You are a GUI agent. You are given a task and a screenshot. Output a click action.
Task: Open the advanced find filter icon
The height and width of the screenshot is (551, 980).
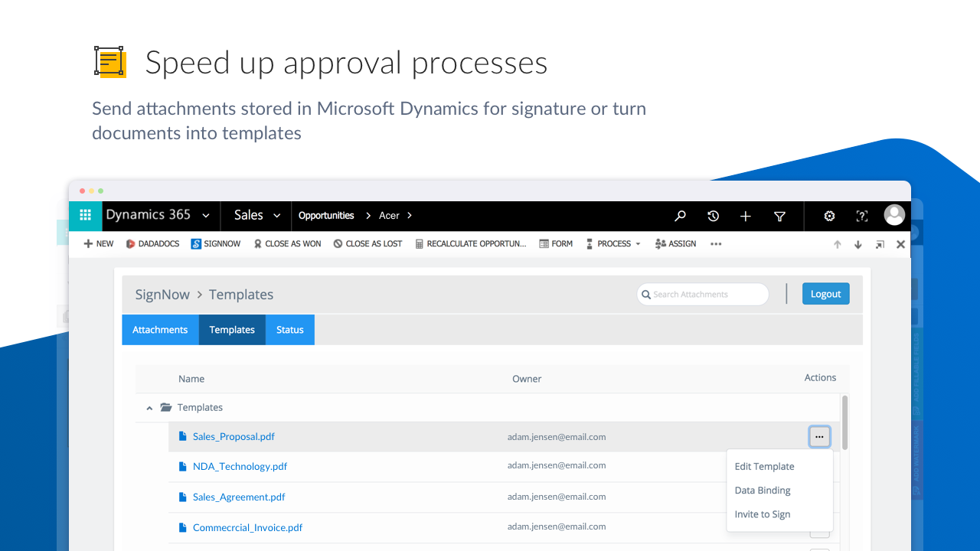tap(779, 217)
